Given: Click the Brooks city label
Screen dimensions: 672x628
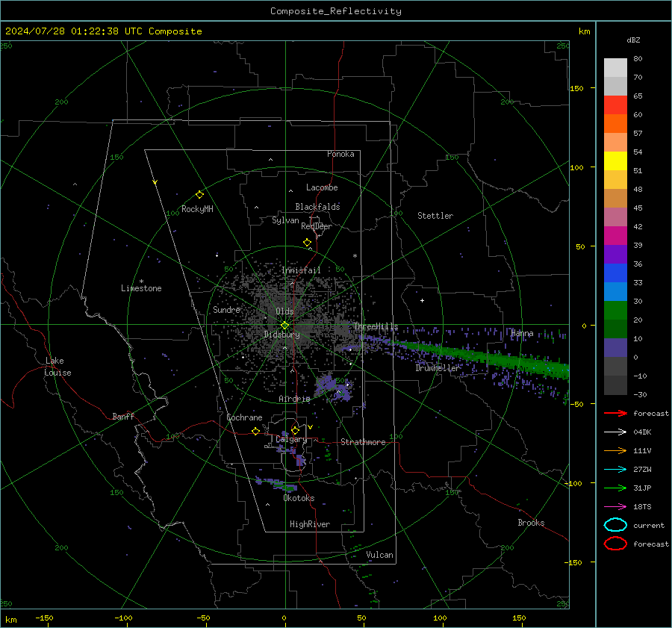Looking at the screenshot, I should point(531,523).
